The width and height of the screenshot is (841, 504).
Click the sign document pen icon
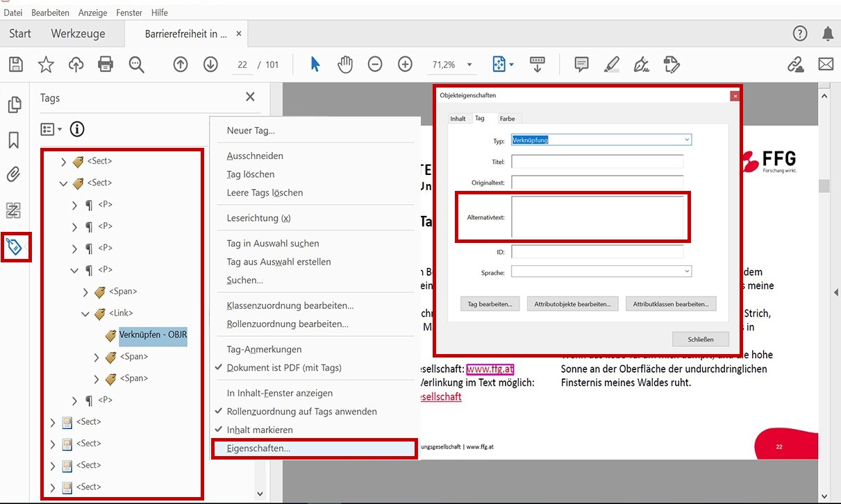tap(642, 65)
